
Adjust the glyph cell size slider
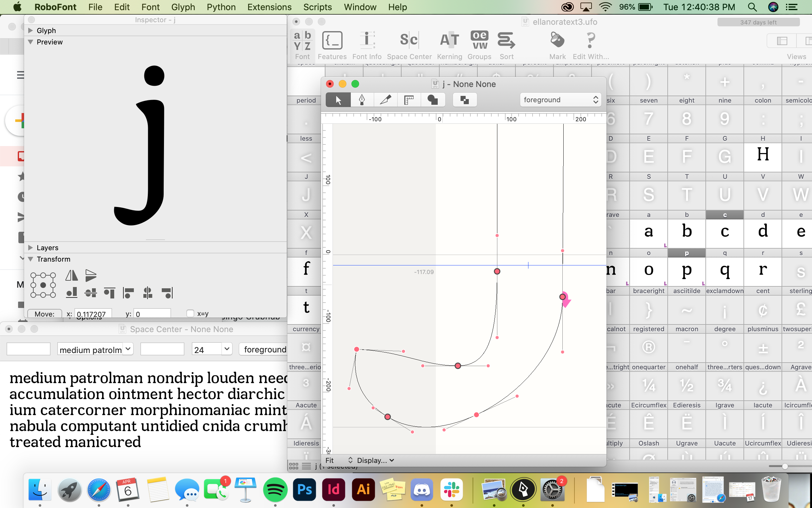(784, 466)
